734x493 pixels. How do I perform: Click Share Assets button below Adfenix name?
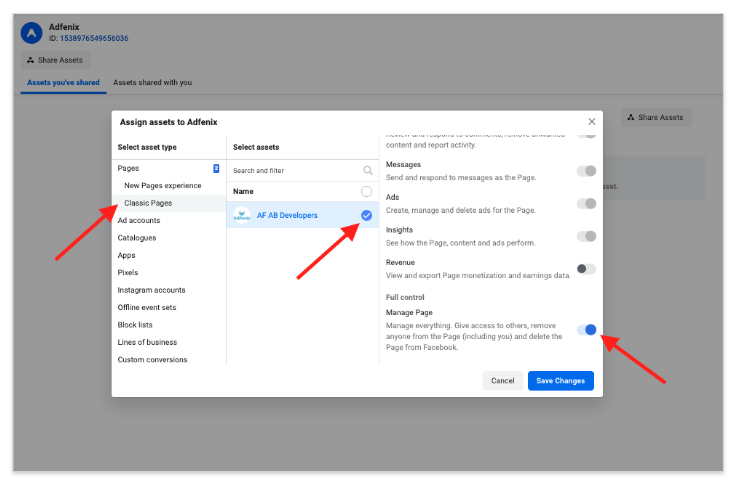click(x=55, y=60)
